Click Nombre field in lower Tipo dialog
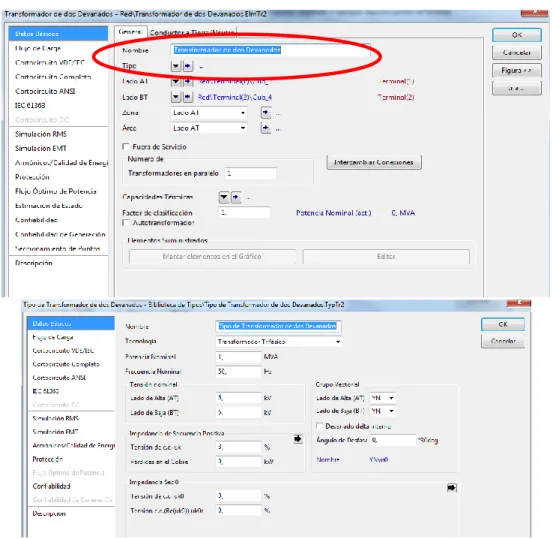 [x=278, y=326]
